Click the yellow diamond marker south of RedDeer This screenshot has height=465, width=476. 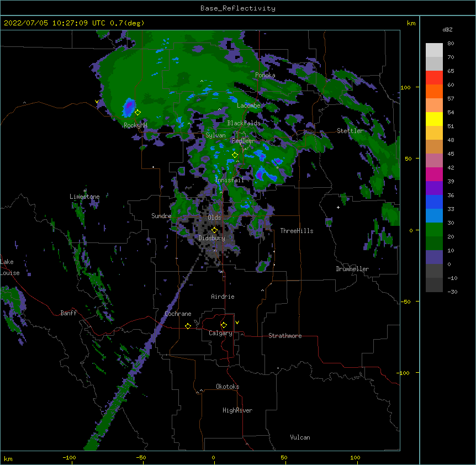(x=235, y=155)
